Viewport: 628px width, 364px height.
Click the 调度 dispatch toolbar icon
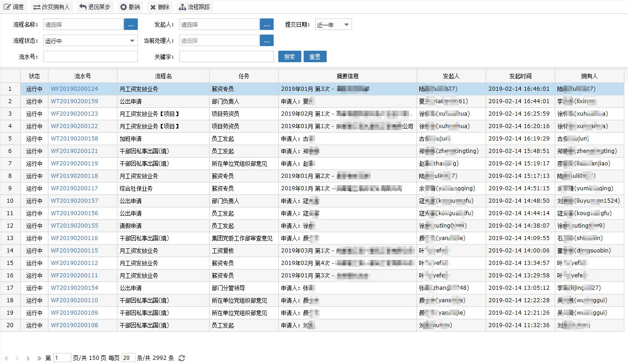[7, 7]
